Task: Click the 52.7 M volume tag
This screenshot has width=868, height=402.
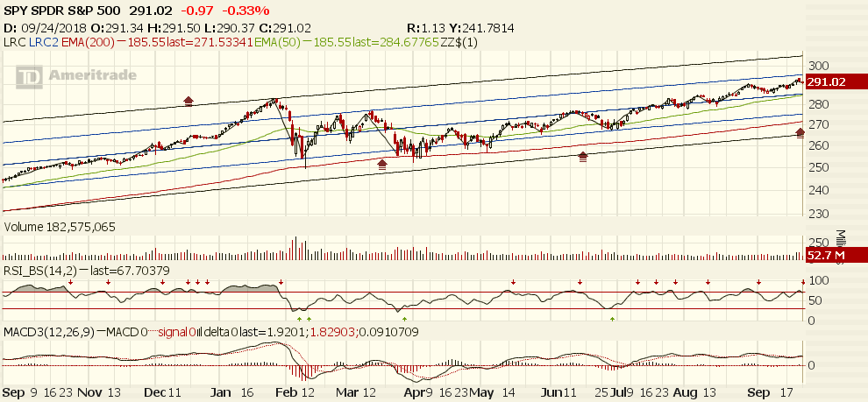Action: pos(825,256)
